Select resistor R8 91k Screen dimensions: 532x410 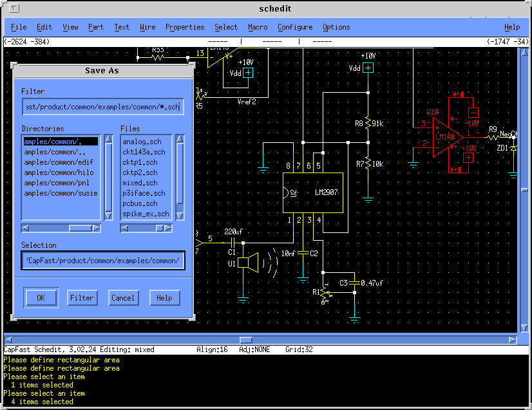pos(368,124)
